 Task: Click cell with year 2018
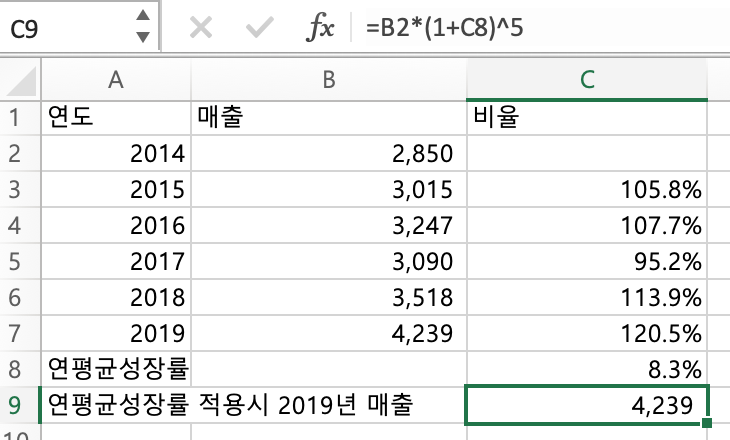116,297
